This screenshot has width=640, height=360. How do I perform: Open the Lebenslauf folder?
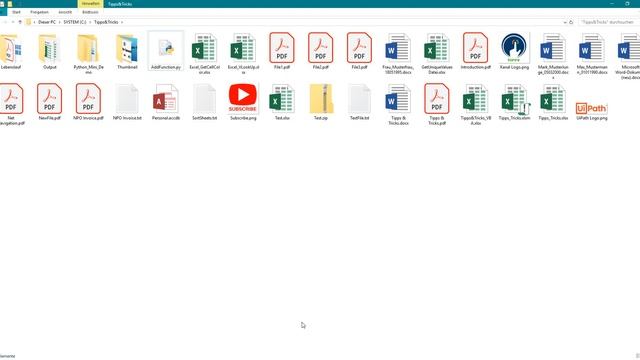(11, 51)
